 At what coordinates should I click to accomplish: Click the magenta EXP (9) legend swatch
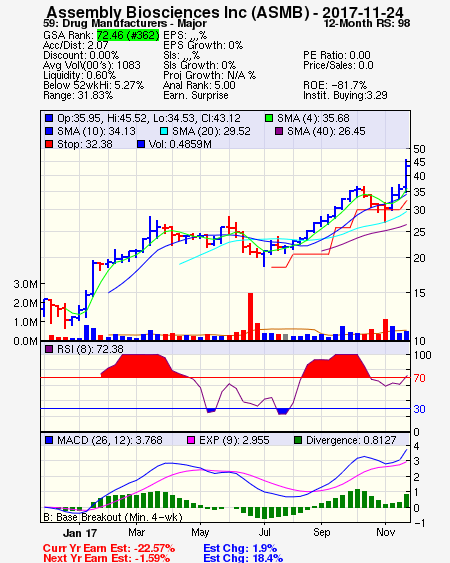point(191,440)
